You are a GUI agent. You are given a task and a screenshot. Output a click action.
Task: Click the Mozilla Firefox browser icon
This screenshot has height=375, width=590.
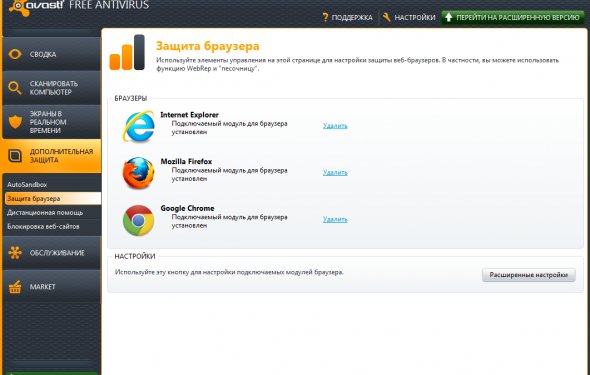point(138,173)
